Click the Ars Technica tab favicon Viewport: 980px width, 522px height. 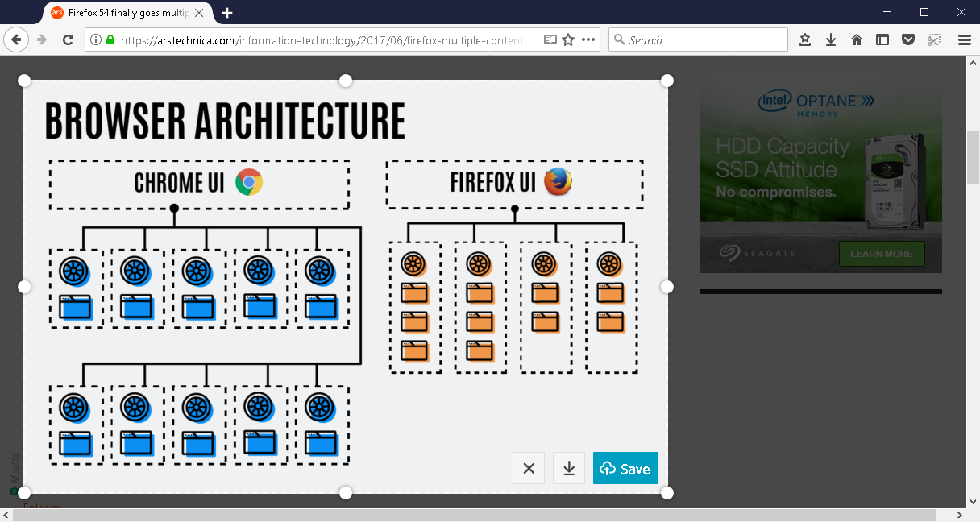tap(57, 13)
